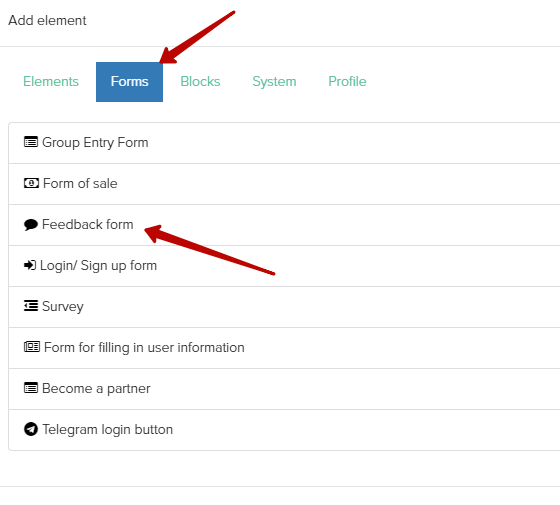Switch to the System tab
Viewport: 560px width, 505px height.
(274, 81)
